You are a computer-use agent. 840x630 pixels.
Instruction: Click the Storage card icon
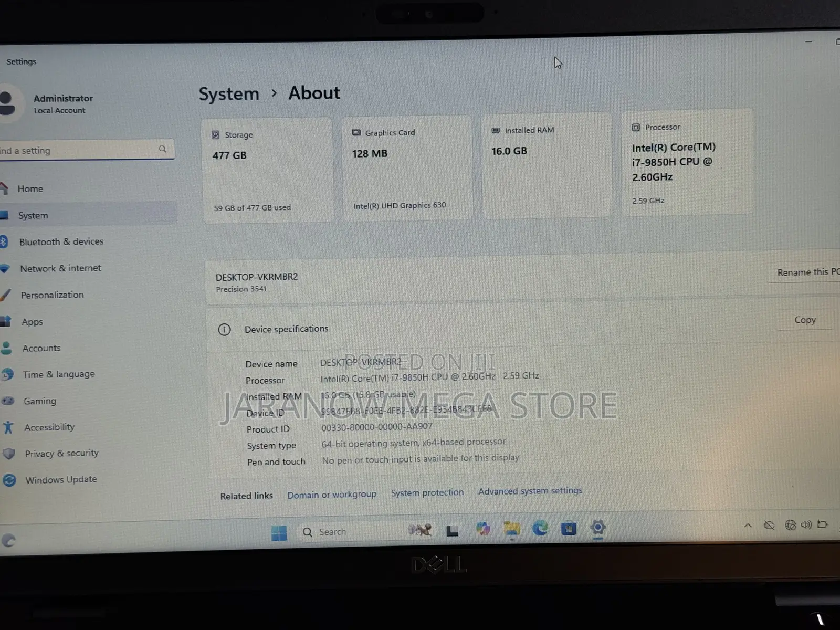point(215,135)
